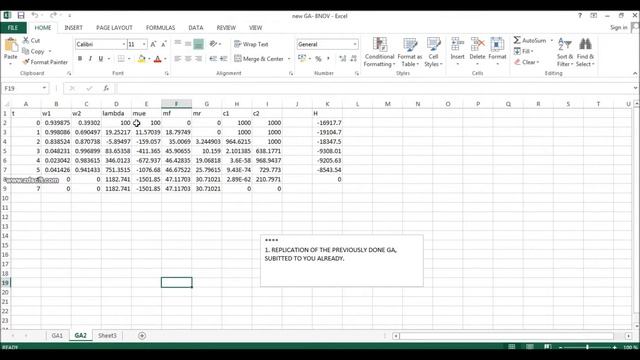This screenshot has width=640, height=360.
Task: Open the font size dropdown
Action: 144,44
